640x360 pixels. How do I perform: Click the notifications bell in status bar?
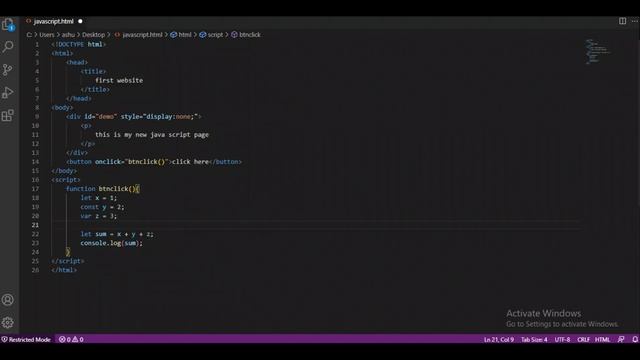tap(635, 339)
